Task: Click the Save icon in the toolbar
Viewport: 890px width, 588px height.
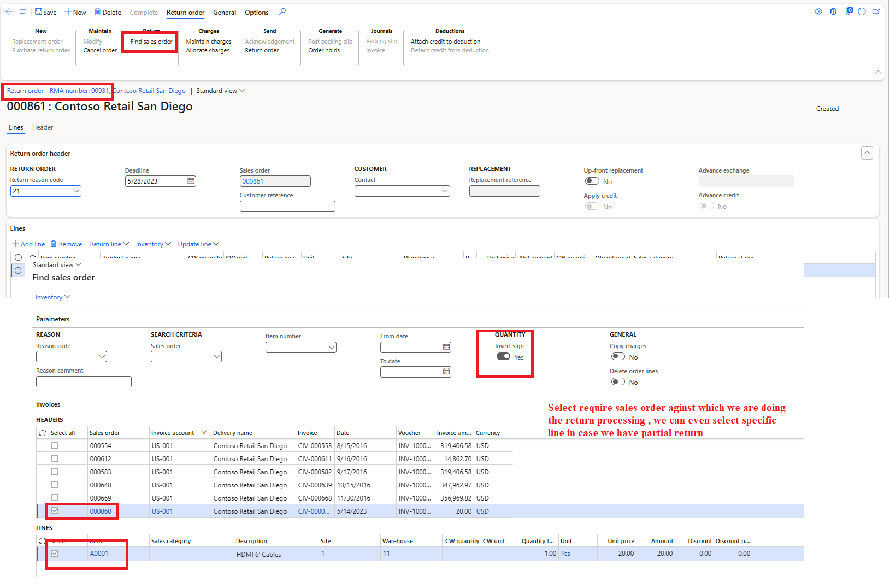Action: [x=46, y=12]
